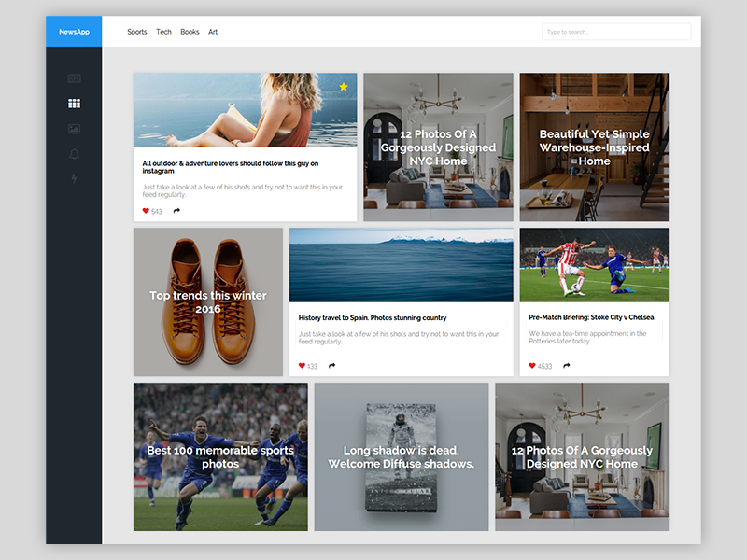Select the Books category
747x560 pixels.
190,32
